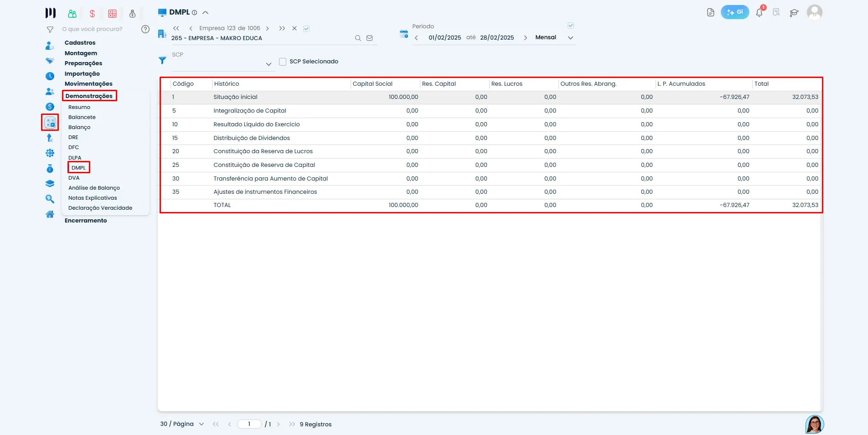The image size is (868, 435).
Task: Go to next company arrow
Action: pos(268,28)
